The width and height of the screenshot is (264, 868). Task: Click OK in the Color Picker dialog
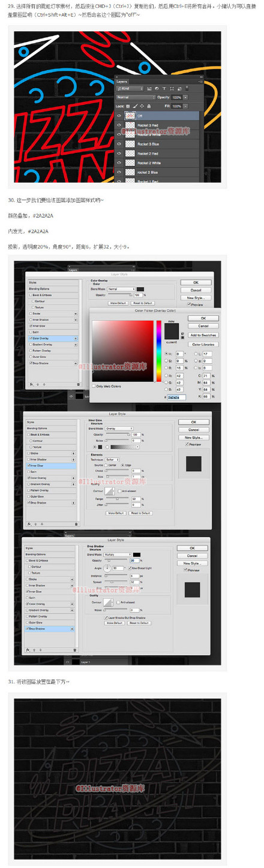pos(203,318)
